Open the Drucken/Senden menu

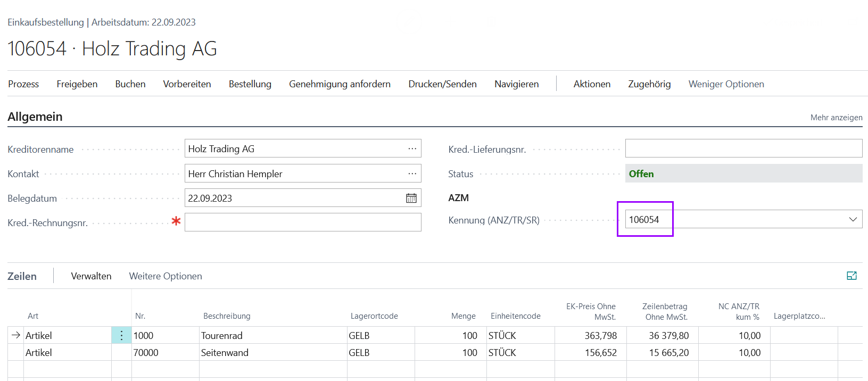442,84
